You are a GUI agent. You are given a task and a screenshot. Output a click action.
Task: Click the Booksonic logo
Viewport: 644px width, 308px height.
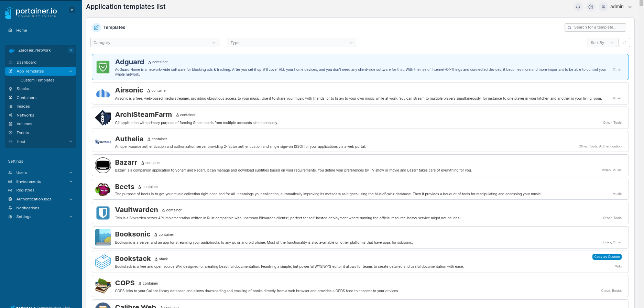103,237
